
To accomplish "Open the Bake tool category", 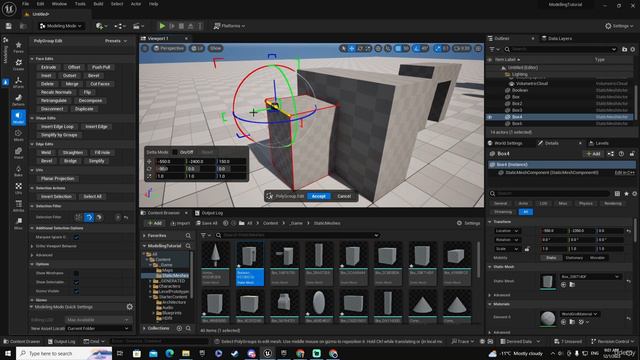I will pyautogui.click(x=18, y=171).
